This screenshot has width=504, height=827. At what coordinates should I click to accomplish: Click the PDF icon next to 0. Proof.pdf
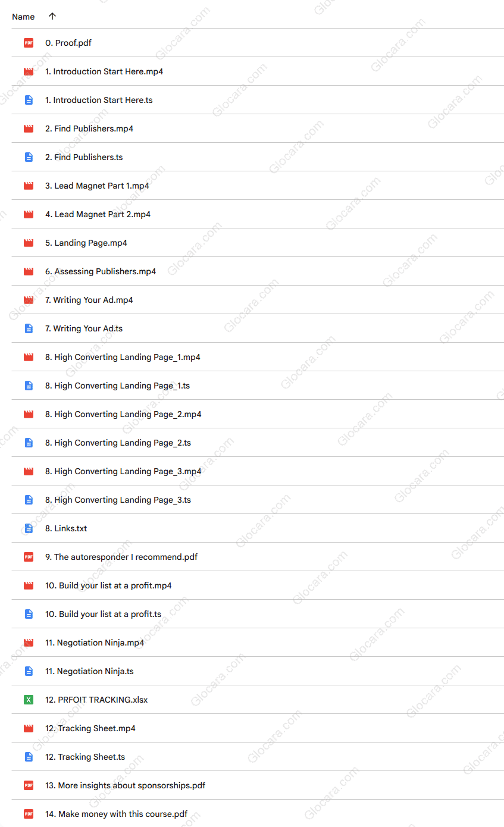28,43
